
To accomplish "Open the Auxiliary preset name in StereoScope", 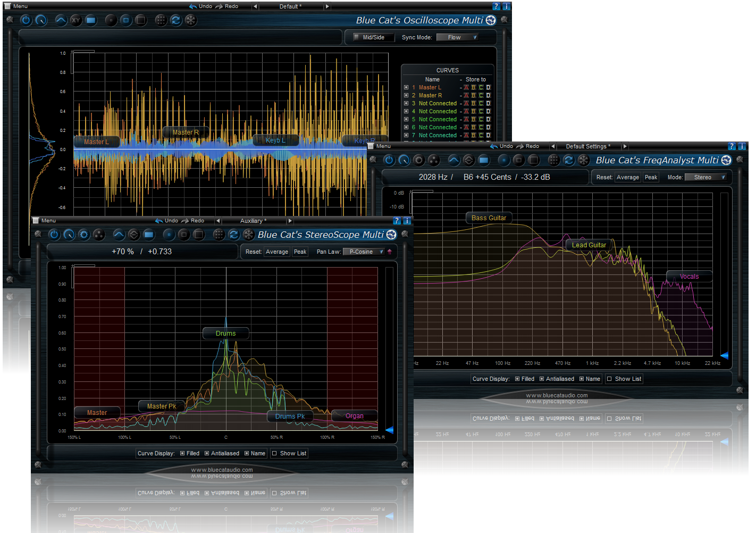I will pos(254,221).
